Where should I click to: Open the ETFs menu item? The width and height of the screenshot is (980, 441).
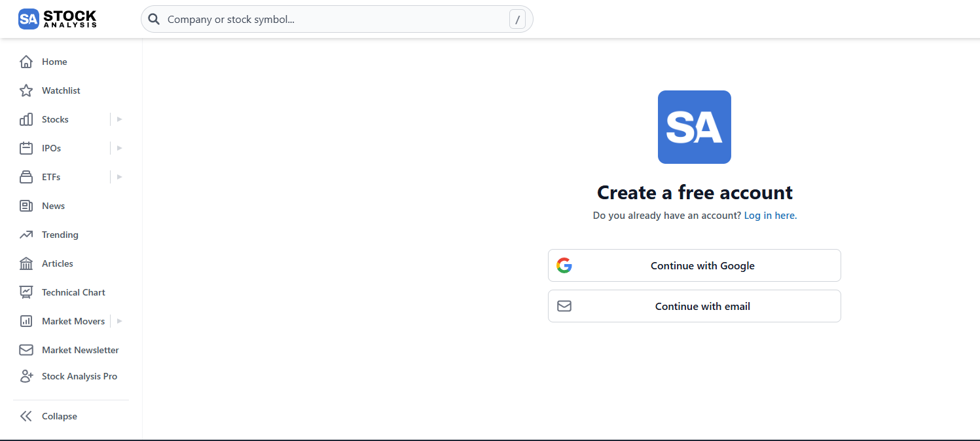point(51,177)
